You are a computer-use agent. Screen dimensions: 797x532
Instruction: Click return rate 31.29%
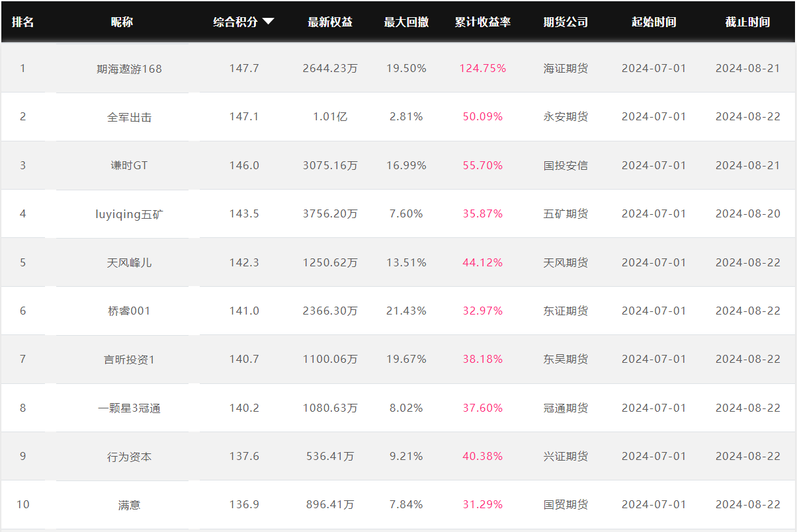[483, 504]
